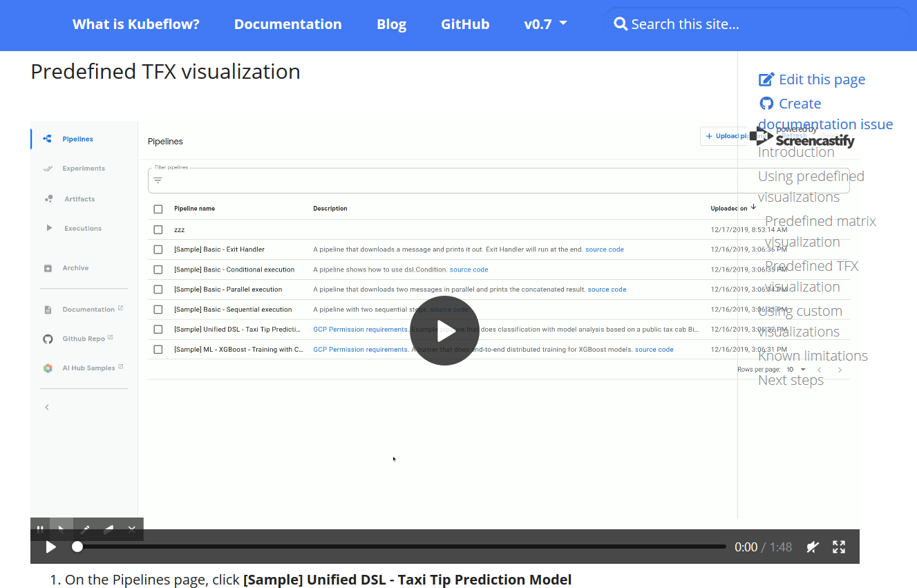Select the Screencastify pen annotation tool

[x=85, y=529]
